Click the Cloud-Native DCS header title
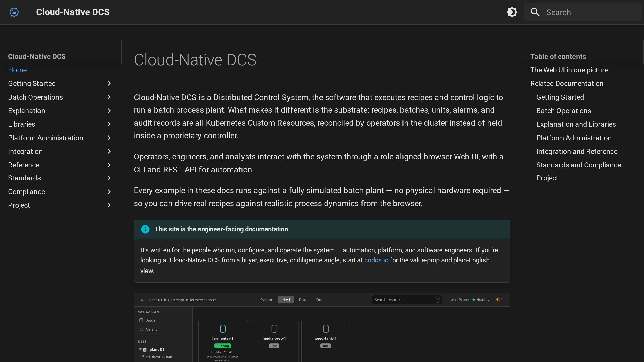This screenshot has width=644, height=362. click(73, 12)
